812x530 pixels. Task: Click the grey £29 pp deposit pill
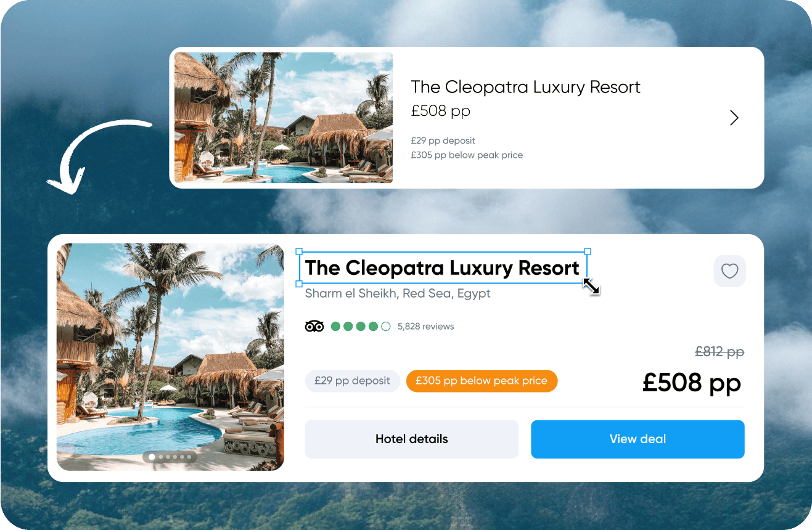352,381
